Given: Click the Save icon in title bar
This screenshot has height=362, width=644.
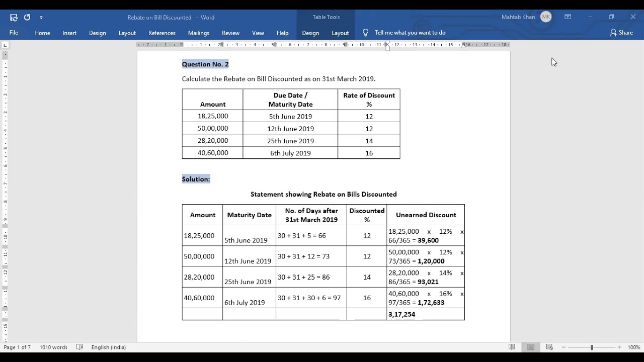Looking at the screenshot, I should pyautogui.click(x=14, y=17).
